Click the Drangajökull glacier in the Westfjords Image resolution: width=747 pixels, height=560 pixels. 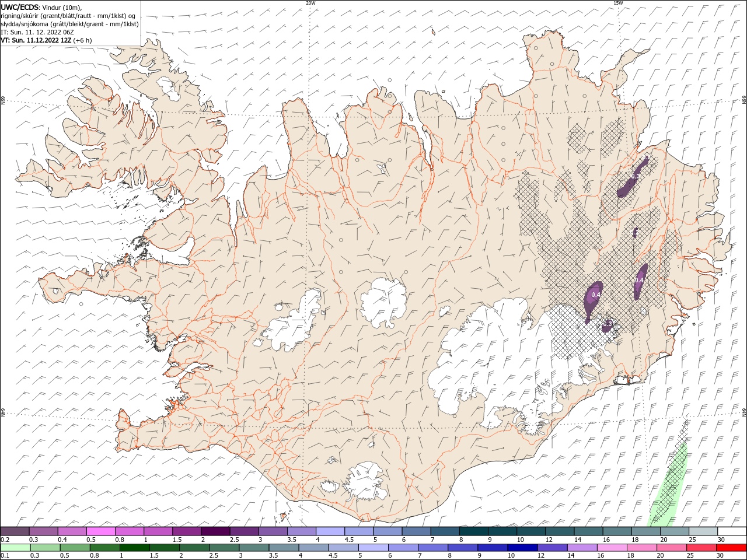[169, 87]
